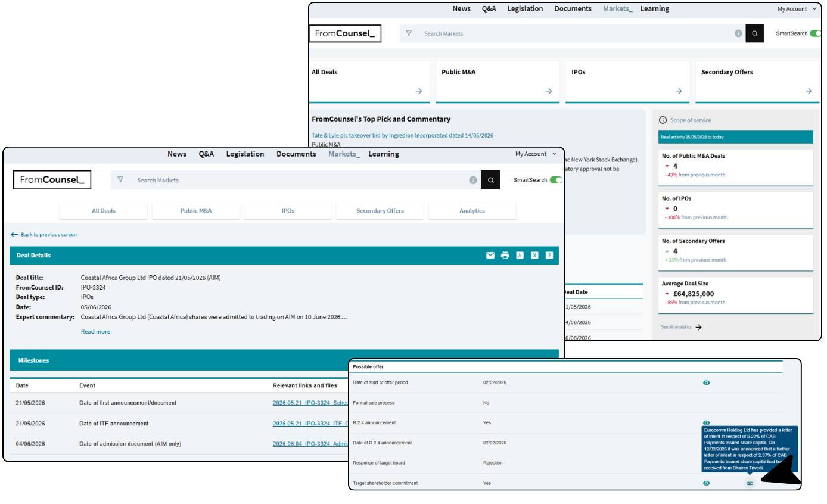Open Learning menu in front window
Screen dimensions: 827x504
(384, 154)
